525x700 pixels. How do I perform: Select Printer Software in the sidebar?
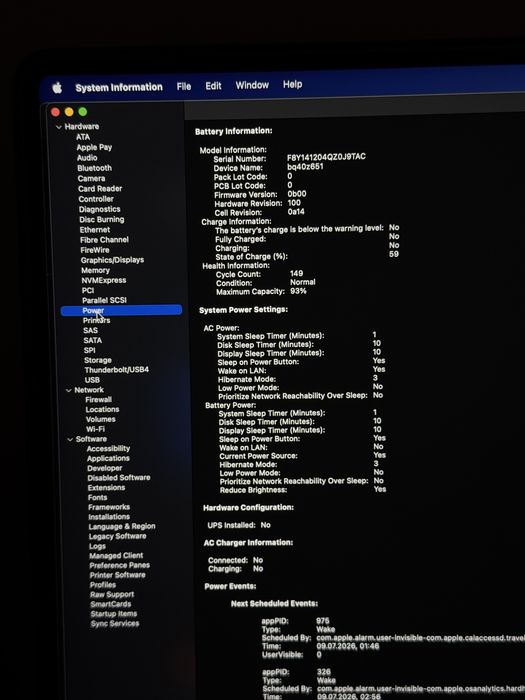pyautogui.click(x=117, y=575)
